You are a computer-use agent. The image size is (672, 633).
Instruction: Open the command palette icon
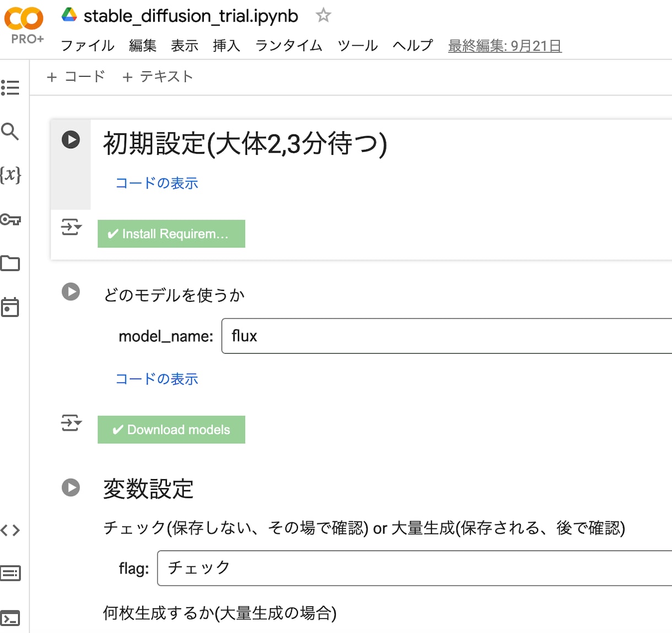coord(10,574)
